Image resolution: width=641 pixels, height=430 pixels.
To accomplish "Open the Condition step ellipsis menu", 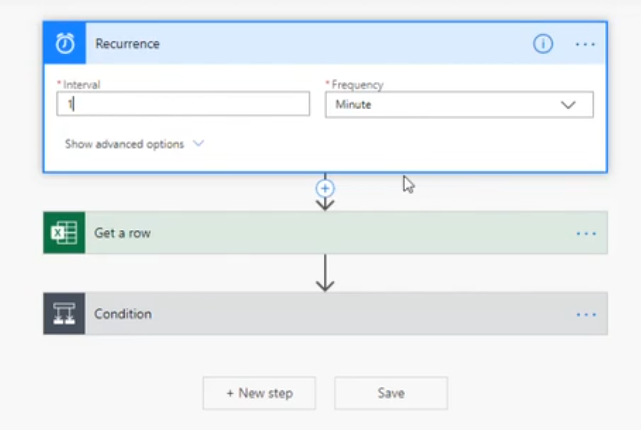I will click(586, 315).
